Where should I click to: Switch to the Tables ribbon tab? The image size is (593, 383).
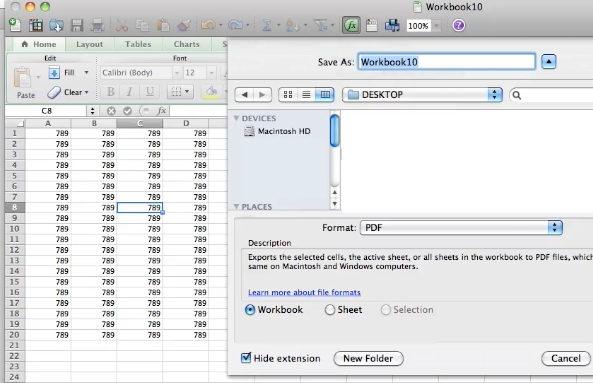[138, 44]
